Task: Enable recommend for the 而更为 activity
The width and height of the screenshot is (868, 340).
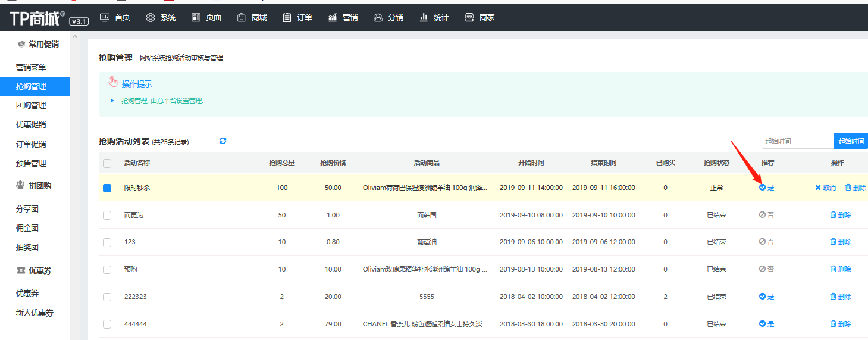Action: click(x=766, y=215)
